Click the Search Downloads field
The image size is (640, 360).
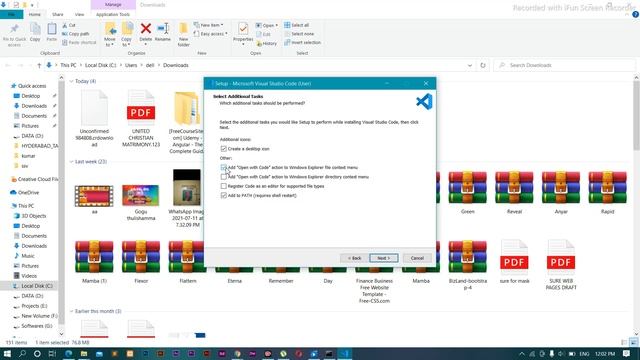565,65
